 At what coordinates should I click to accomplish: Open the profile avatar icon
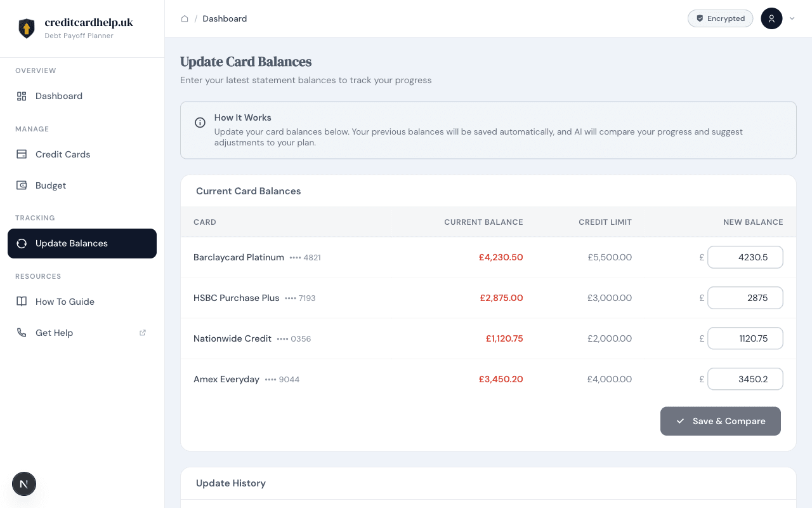pyautogui.click(x=771, y=18)
